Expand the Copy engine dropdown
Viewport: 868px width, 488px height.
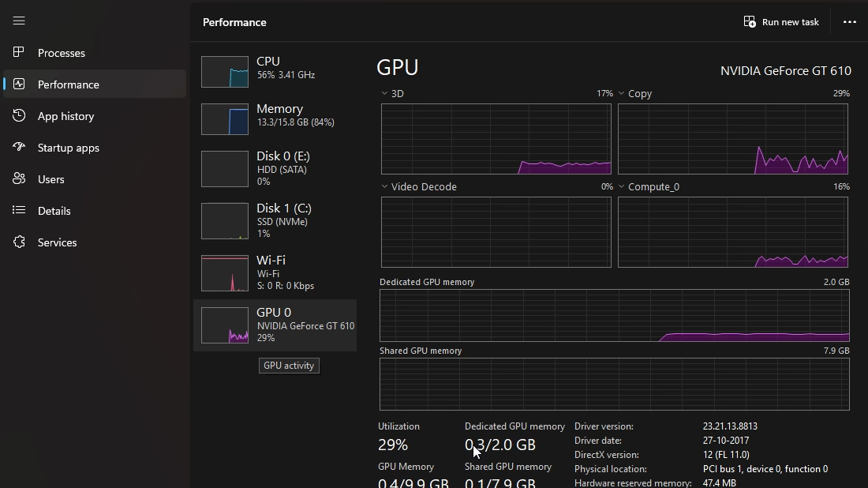(621, 93)
